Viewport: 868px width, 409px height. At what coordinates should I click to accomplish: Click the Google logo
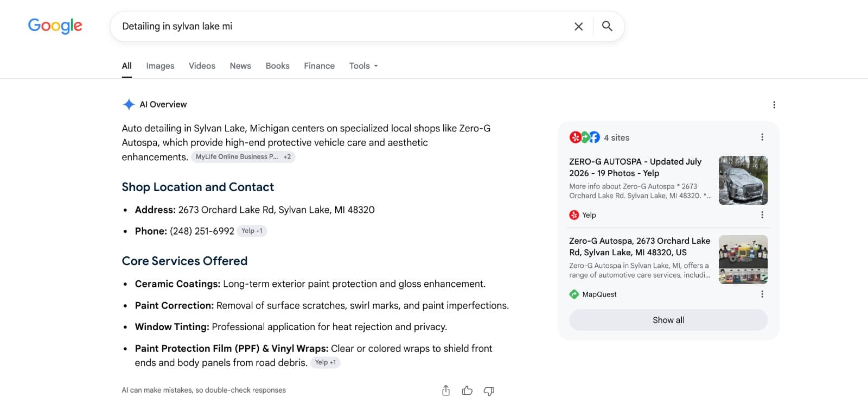point(55,26)
